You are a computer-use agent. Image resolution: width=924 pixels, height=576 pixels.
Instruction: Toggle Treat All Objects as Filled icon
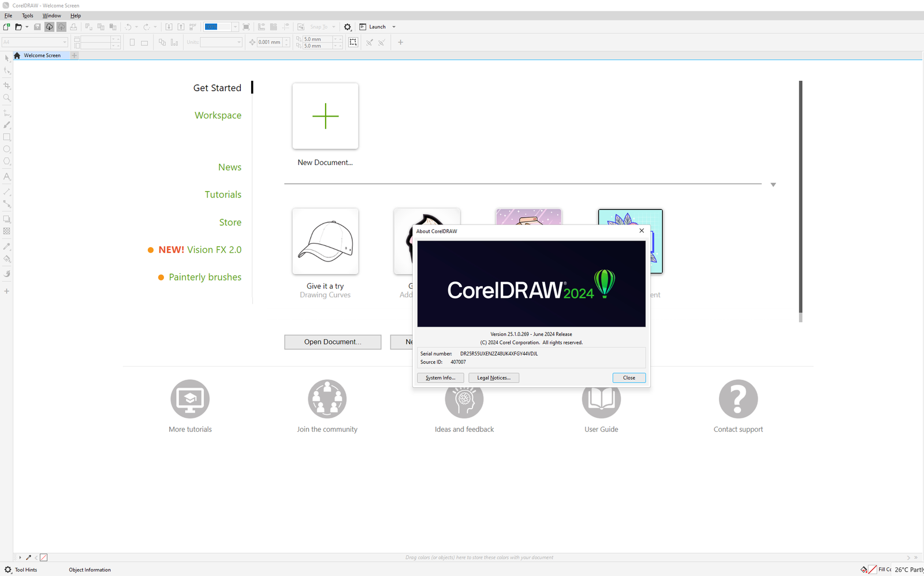(x=353, y=42)
